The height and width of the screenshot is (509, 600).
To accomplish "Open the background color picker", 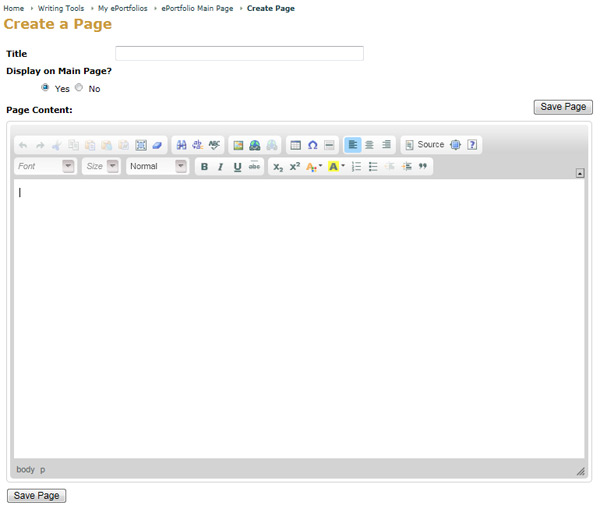I will click(337, 166).
